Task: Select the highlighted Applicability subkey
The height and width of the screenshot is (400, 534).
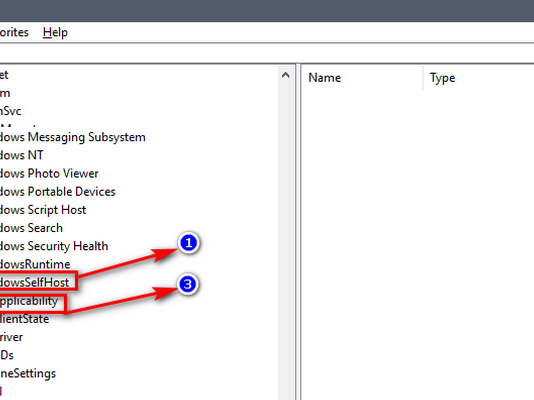Action: [x=29, y=301]
